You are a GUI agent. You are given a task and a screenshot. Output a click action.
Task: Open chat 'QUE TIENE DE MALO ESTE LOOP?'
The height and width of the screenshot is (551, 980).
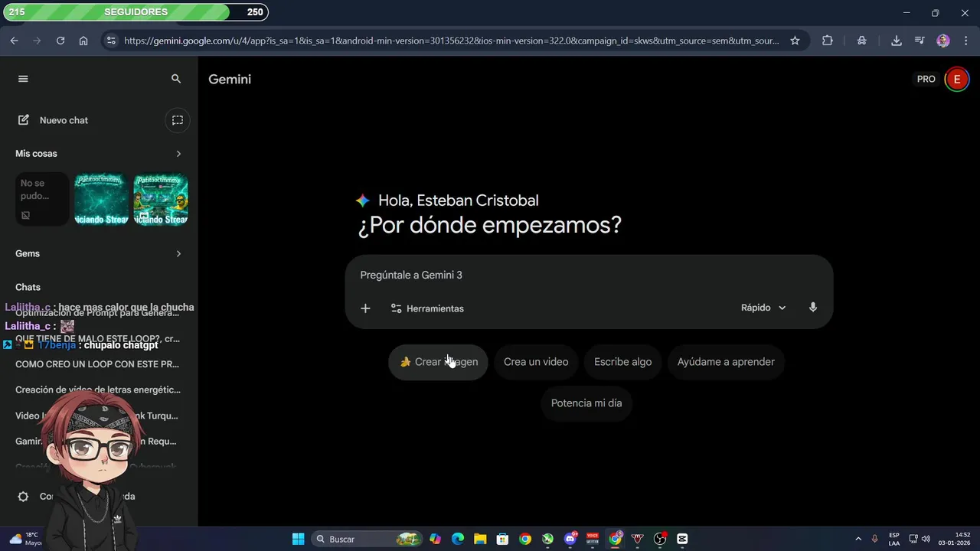tap(97, 338)
